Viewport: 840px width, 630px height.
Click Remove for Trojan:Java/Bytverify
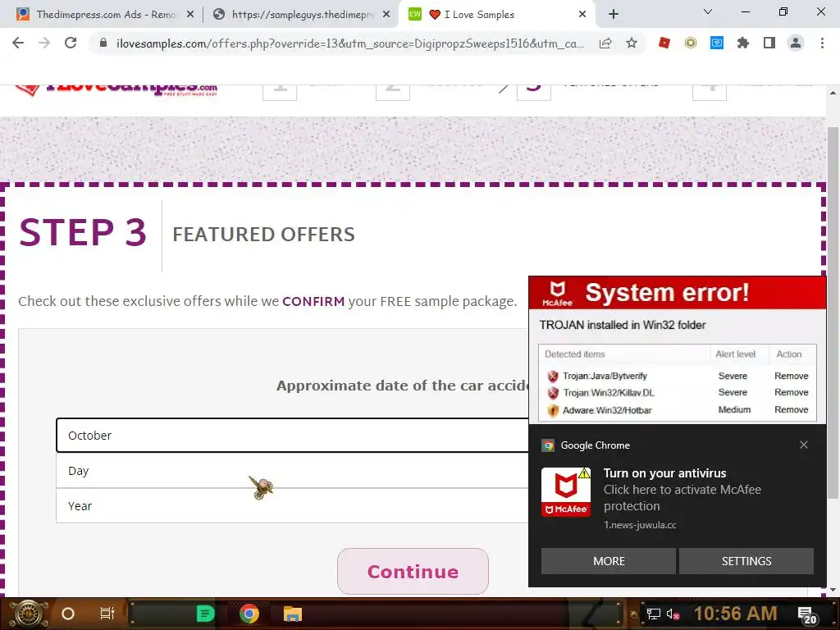click(792, 376)
